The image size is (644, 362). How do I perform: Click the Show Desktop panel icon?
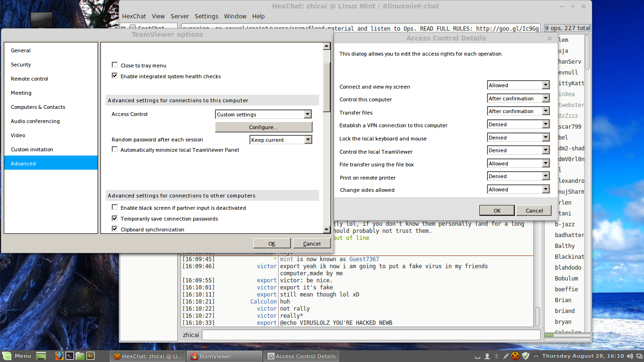tap(41, 356)
